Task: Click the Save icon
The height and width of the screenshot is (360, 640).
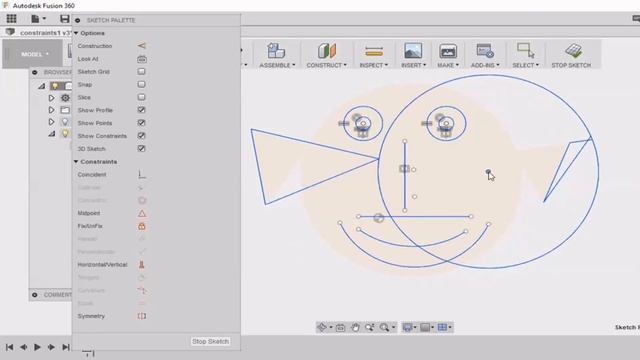Action: [64, 18]
